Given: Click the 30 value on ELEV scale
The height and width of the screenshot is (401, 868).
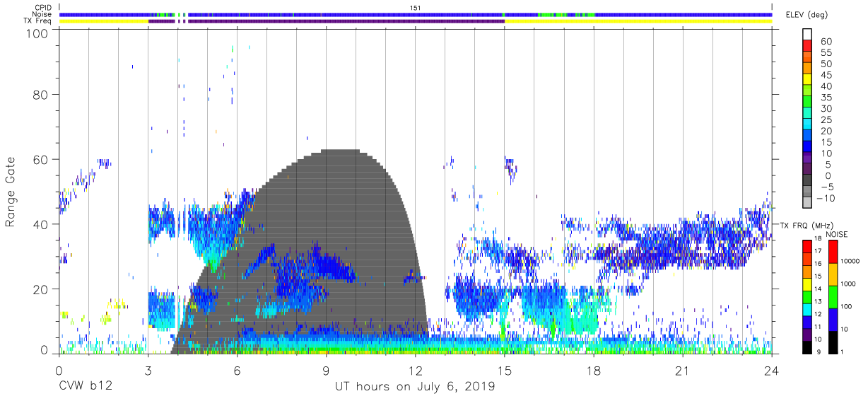Looking at the screenshot, I should point(825,109).
